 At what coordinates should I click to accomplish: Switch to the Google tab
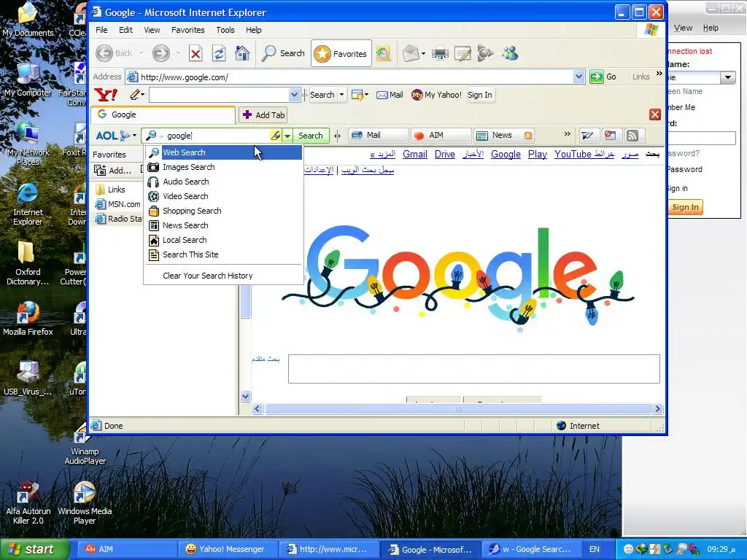click(163, 114)
